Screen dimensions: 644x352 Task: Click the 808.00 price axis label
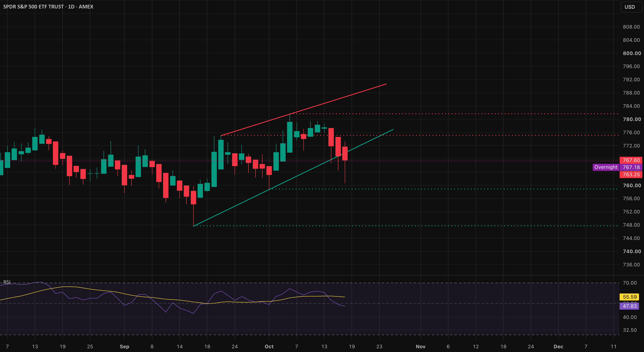pos(631,27)
